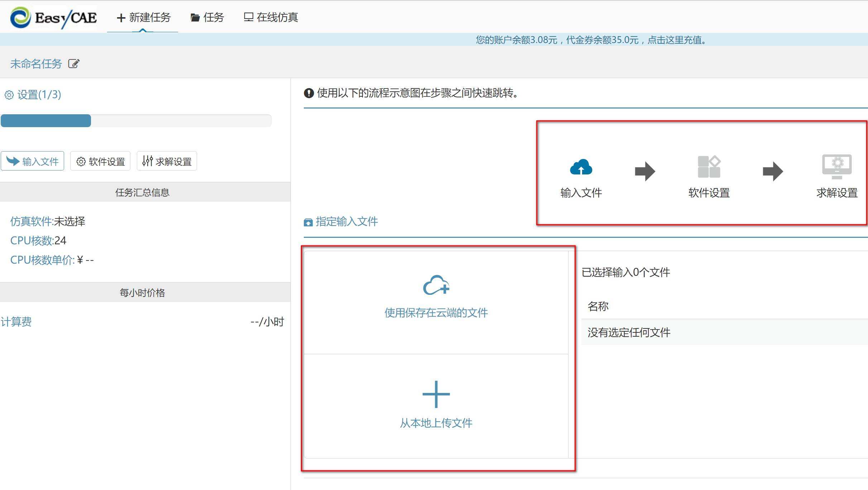Click the 名称 column header
This screenshot has height=490, width=868.
[x=598, y=306]
